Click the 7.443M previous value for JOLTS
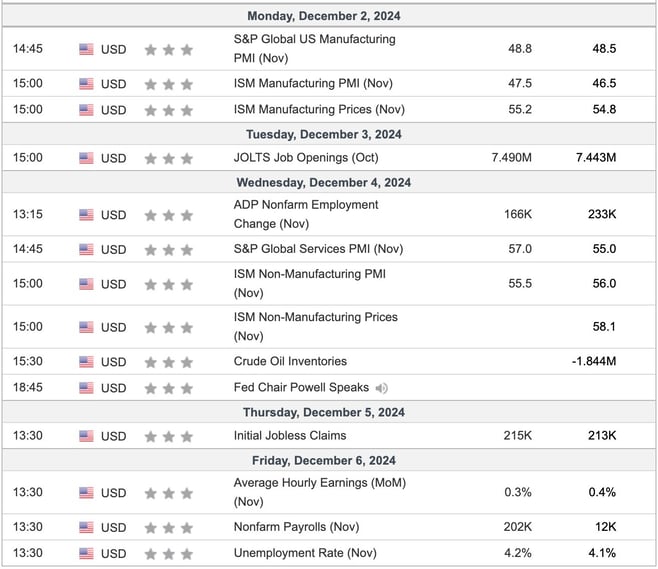Screen dimensions: 658x569 pos(596,157)
